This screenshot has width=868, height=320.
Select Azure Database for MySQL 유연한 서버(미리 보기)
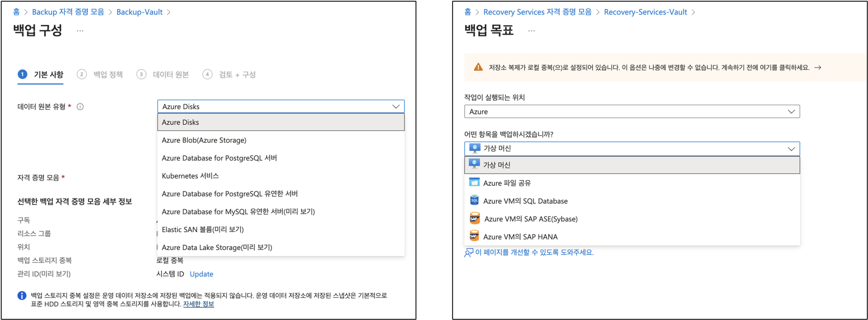[281, 211]
